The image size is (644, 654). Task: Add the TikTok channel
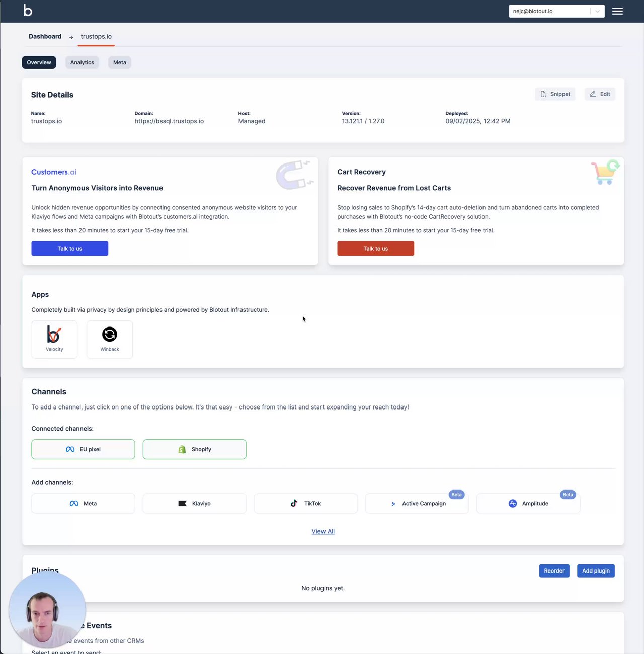pos(306,503)
